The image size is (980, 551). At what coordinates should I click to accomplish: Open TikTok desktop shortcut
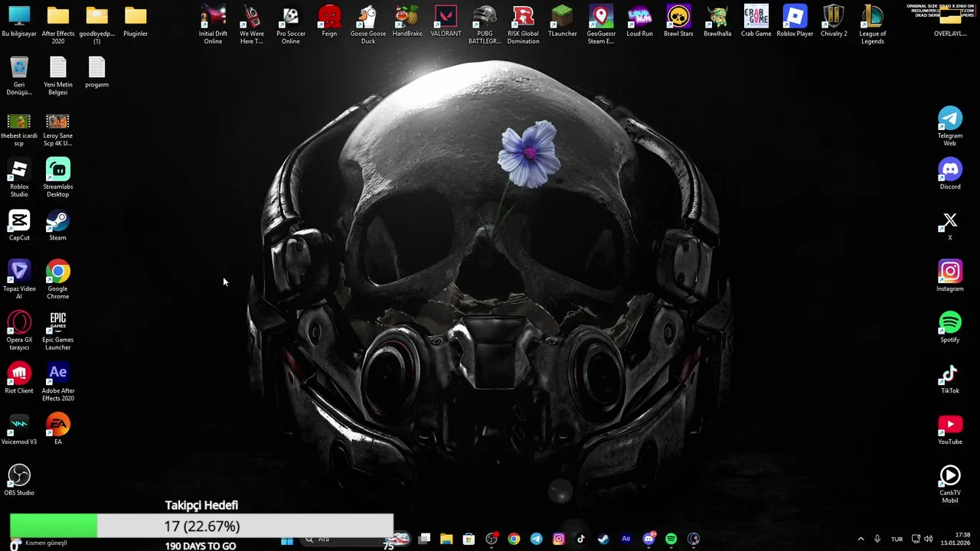950,379
